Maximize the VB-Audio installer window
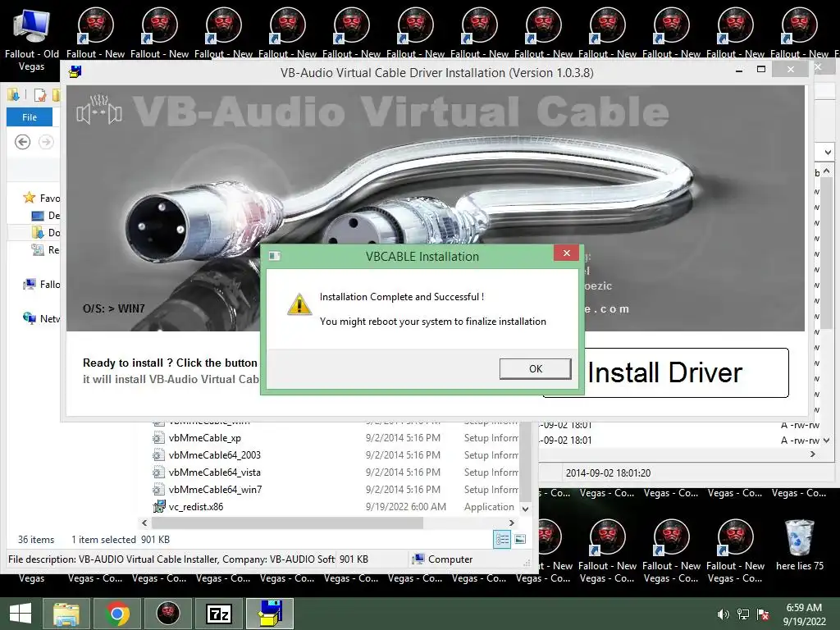 pyautogui.click(x=760, y=70)
